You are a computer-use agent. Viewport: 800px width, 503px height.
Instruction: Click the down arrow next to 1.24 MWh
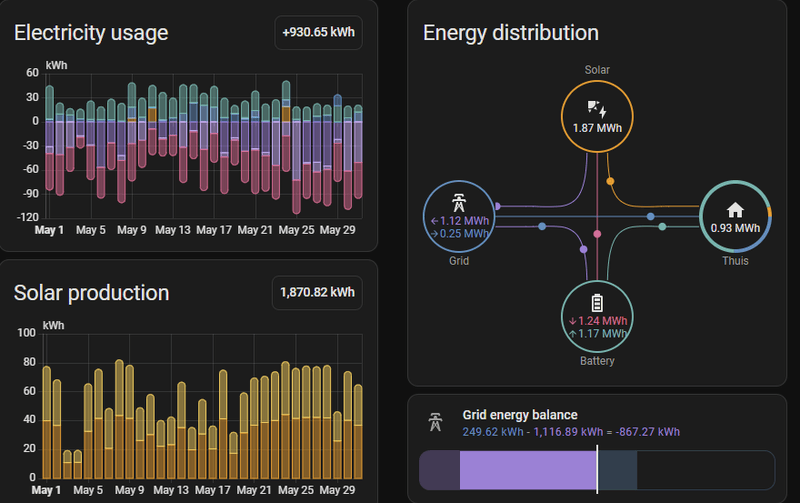(x=572, y=321)
